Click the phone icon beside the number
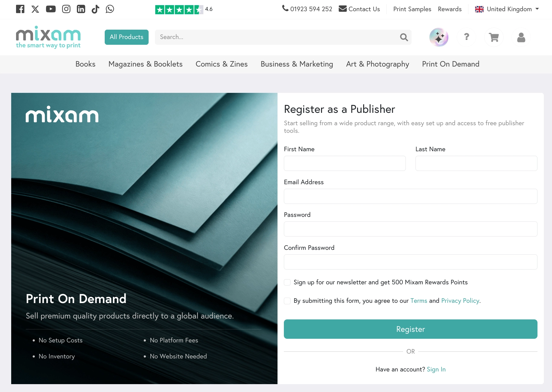 tap(285, 8)
